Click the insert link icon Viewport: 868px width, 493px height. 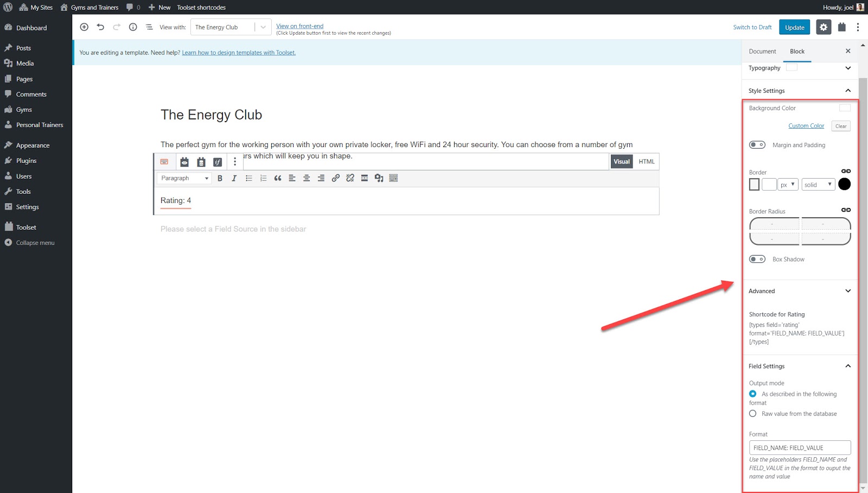(335, 178)
